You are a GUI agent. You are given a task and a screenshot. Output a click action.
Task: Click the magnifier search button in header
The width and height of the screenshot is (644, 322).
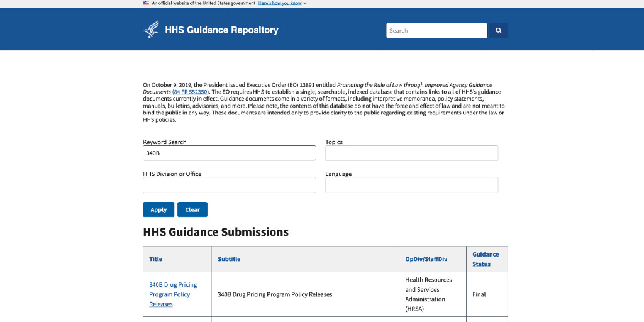[x=498, y=30]
